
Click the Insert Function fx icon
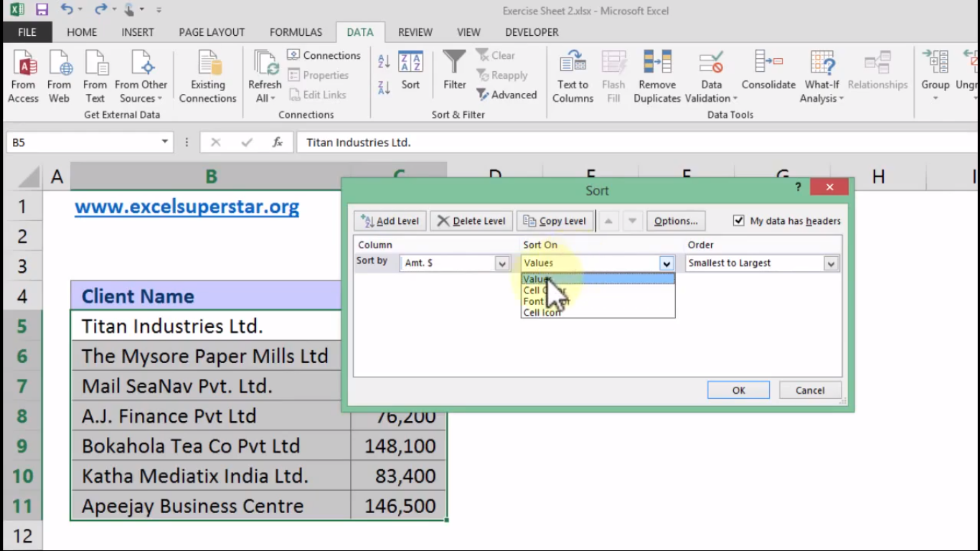(278, 142)
